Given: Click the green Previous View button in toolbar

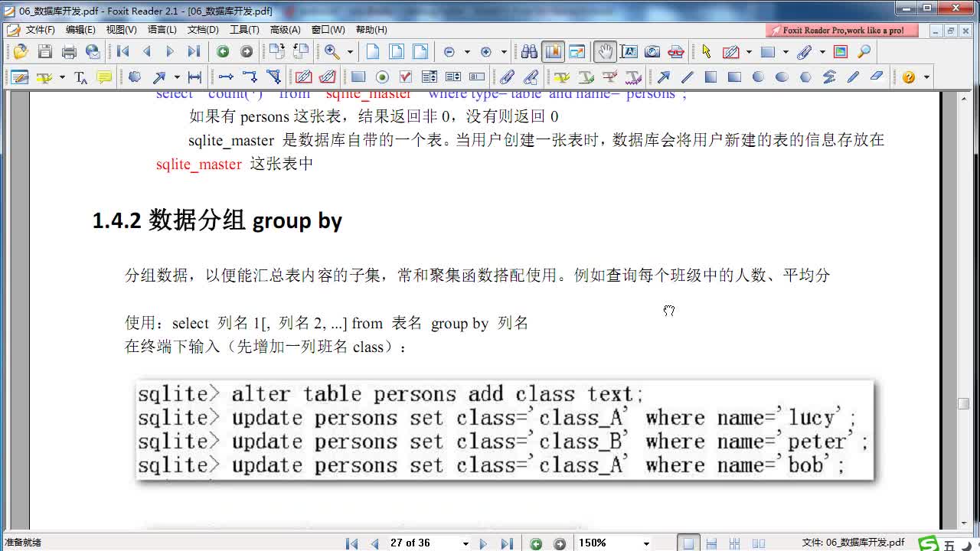Looking at the screenshot, I should 223,51.
